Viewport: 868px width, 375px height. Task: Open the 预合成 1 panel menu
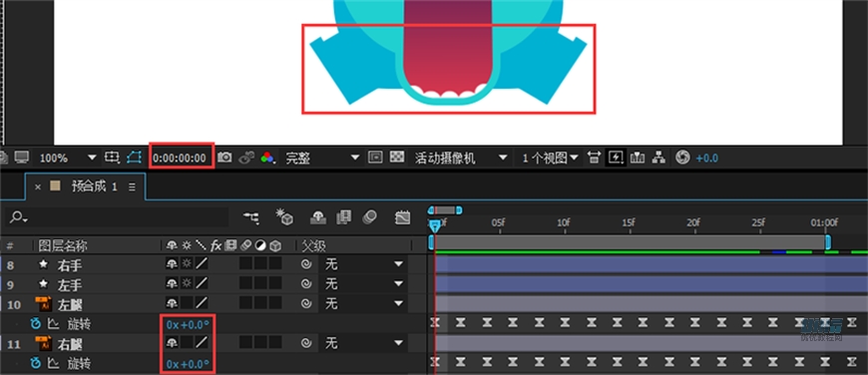[x=132, y=187]
